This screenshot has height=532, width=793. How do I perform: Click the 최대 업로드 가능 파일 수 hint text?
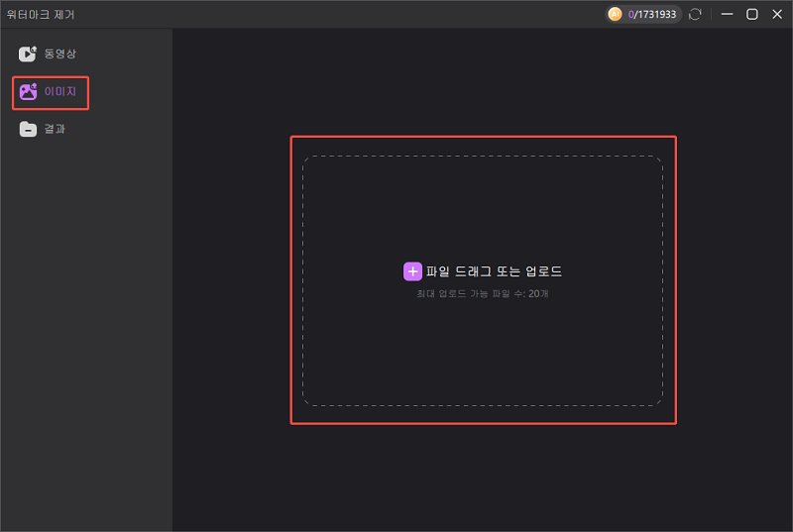pyautogui.click(x=482, y=294)
